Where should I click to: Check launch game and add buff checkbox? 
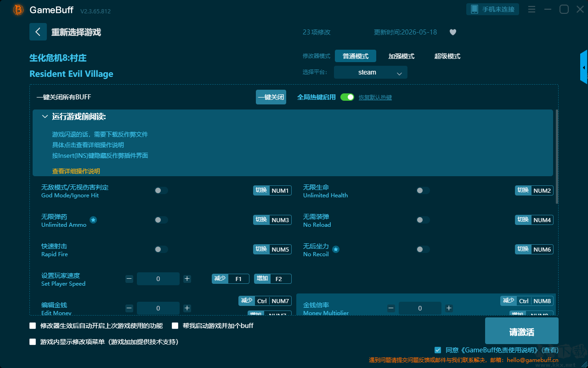[x=175, y=326]
